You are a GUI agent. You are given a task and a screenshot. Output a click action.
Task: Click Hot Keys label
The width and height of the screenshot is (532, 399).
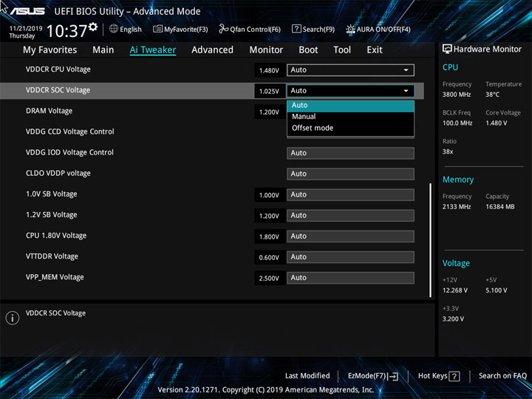432,376
